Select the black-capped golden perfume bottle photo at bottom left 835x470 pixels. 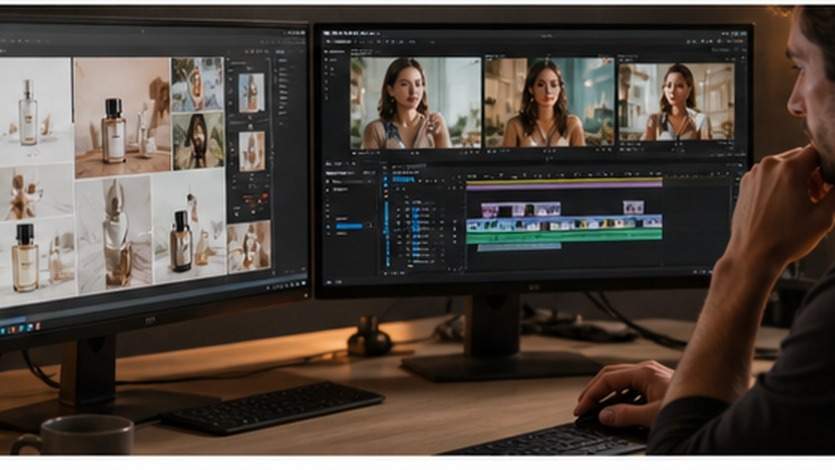tap(37, 261)
